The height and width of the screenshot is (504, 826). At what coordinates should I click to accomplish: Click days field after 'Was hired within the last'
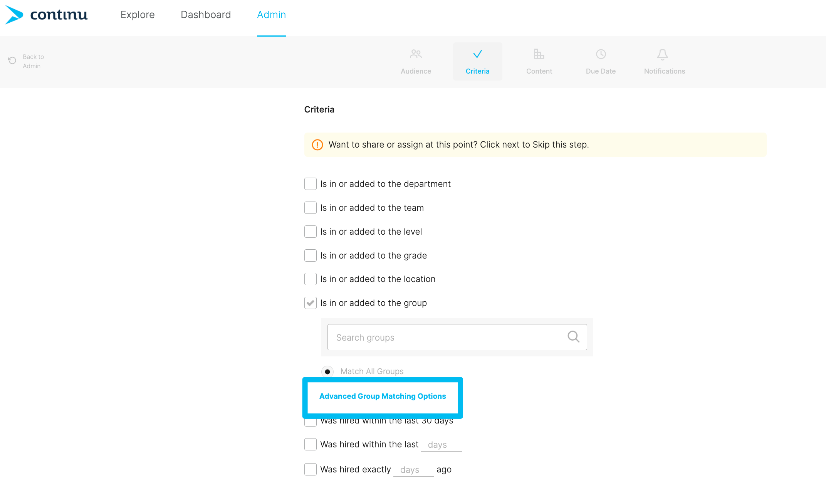coord(441,445)
